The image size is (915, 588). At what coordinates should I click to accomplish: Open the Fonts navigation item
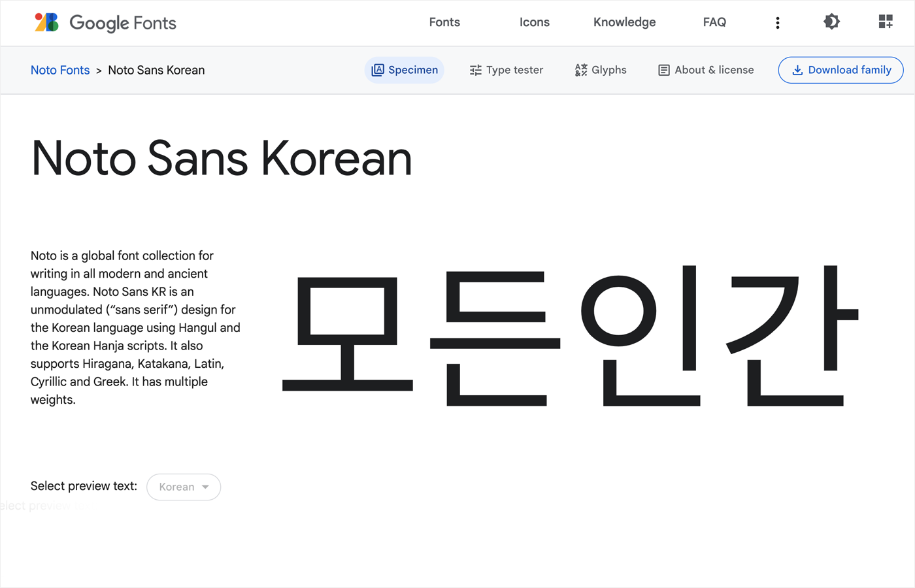(444, 22)
